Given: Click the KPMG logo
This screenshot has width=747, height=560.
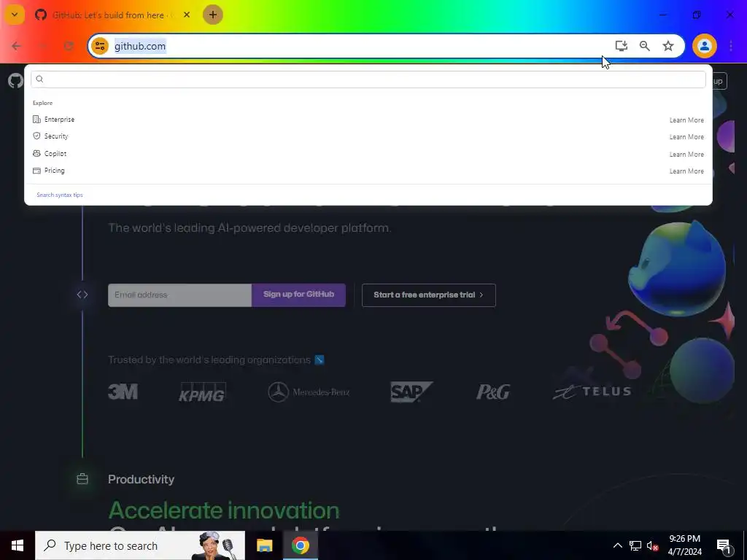Looking at the screenshot, I should pos(202,392).
